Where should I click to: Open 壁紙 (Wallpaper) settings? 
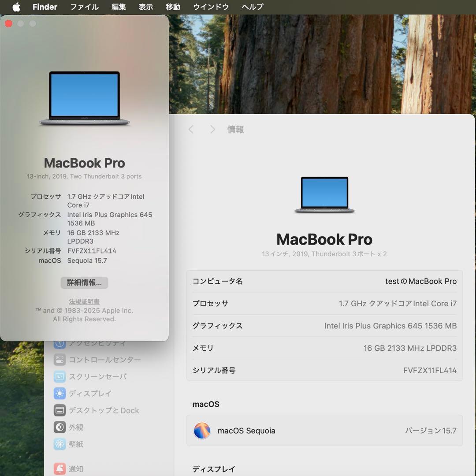click(x=76, y=444)
